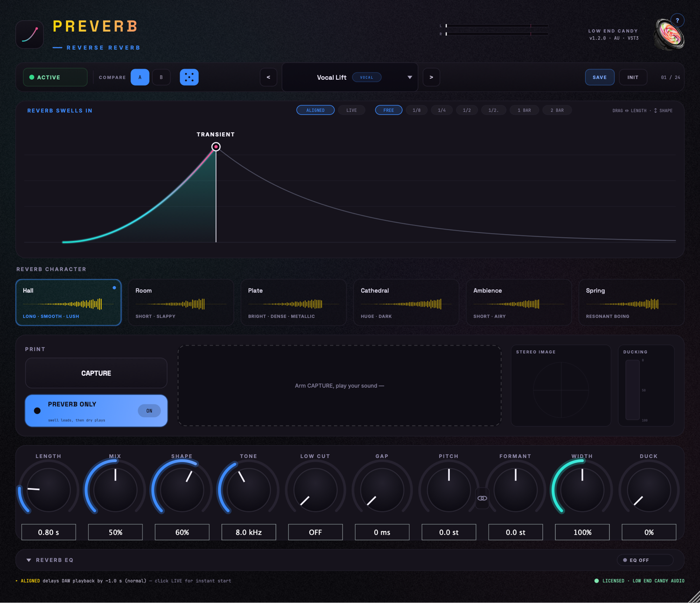This screenshot has width=700, height=603.
Task: Click the Preverb curve logo icon
Action: coord(30,35)
